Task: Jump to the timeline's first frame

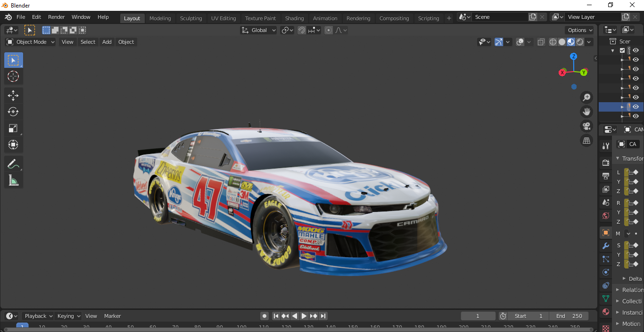Action: tap(276, 316)
